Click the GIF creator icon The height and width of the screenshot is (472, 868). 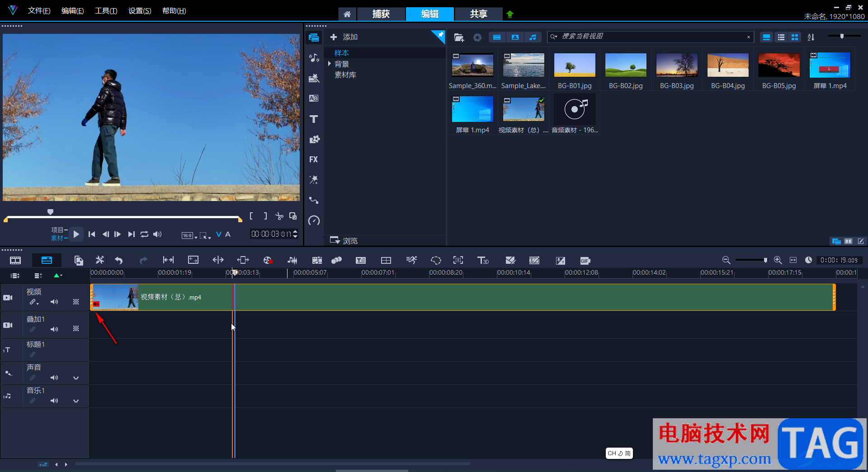tap(585, 261)
